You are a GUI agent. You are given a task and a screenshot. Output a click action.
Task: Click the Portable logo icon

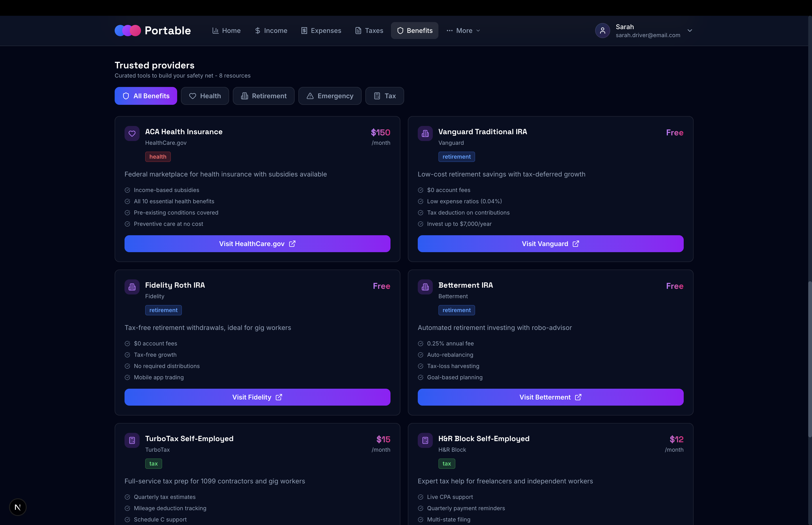coord(127,30)
